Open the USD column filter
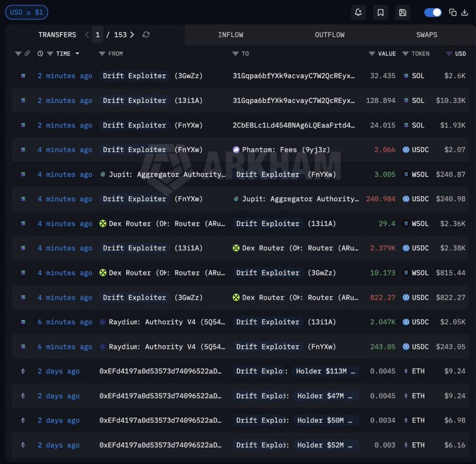The image size is (476, 464). tap(449, 54)
